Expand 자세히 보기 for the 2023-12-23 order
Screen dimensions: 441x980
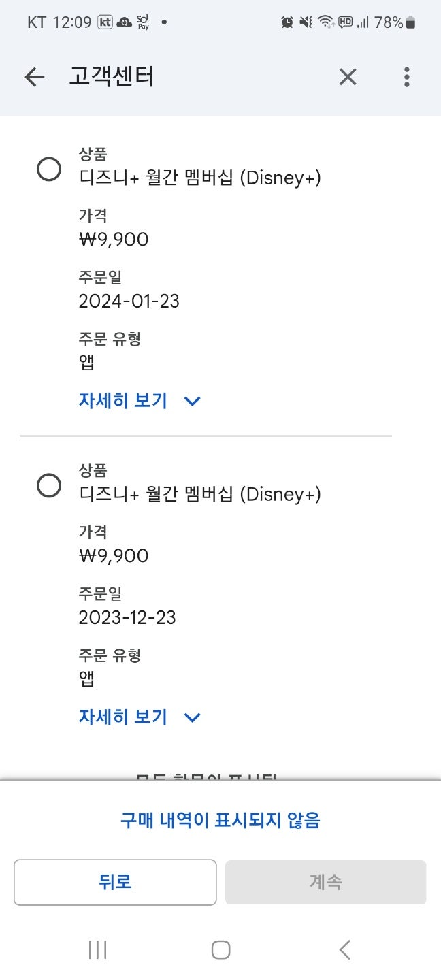tap(123, 717)
